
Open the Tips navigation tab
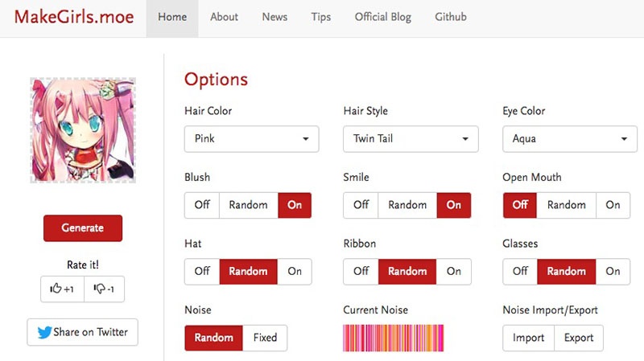[320, 17]
